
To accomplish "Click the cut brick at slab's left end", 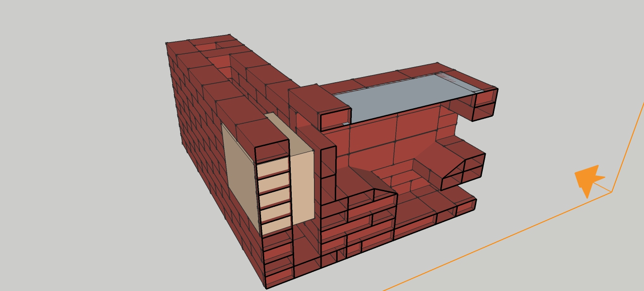I will tap(335, 119).
